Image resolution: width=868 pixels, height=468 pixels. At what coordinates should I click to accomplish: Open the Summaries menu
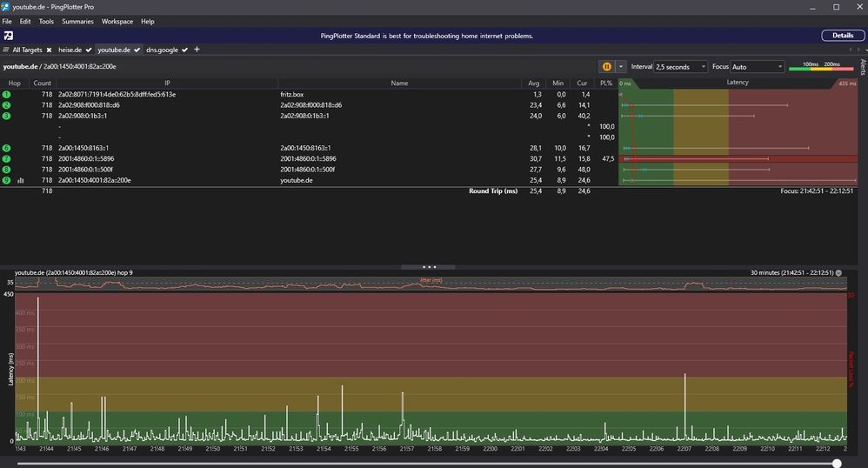pos(77,21)
